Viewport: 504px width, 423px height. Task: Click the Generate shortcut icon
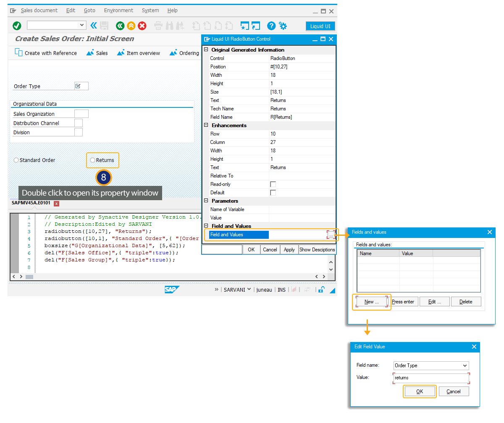[x=256, y=26]
